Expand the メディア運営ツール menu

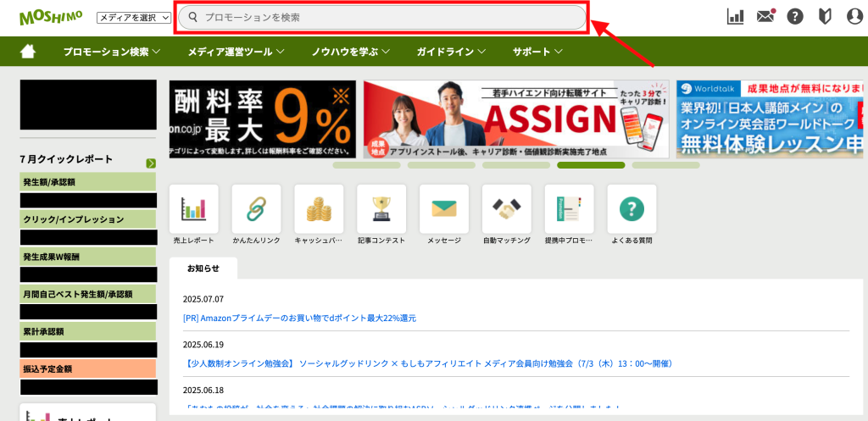(236, 52)
